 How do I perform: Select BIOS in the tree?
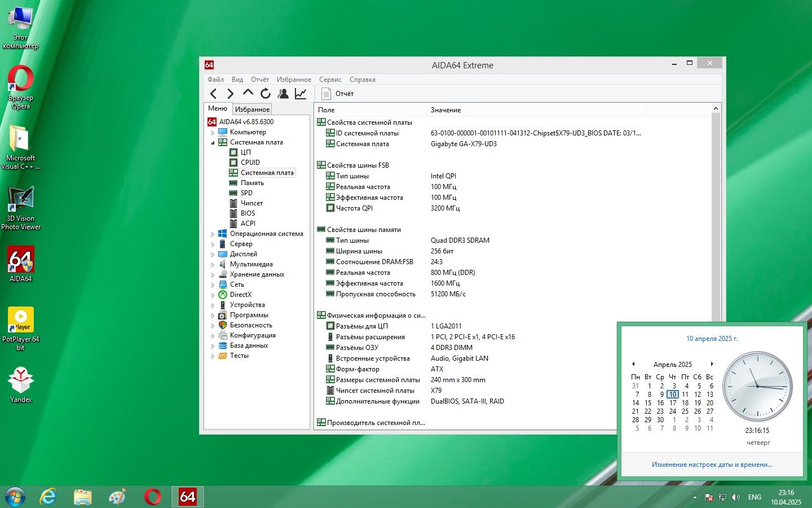[248, 213]
